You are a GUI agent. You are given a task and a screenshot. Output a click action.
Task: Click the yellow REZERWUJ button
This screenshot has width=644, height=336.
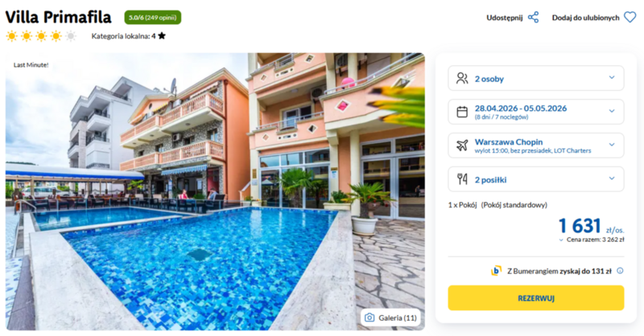click(x=536, y=298)
